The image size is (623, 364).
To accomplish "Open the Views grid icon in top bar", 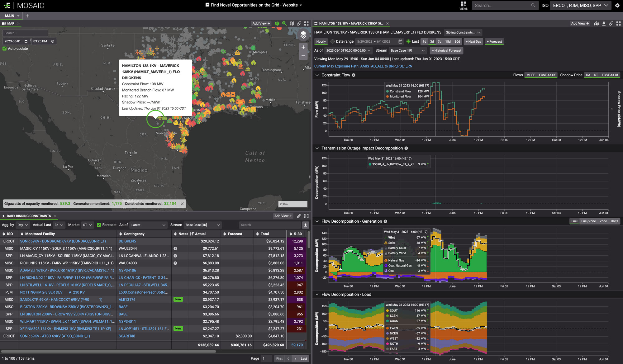I will click(x=463, y=5).
